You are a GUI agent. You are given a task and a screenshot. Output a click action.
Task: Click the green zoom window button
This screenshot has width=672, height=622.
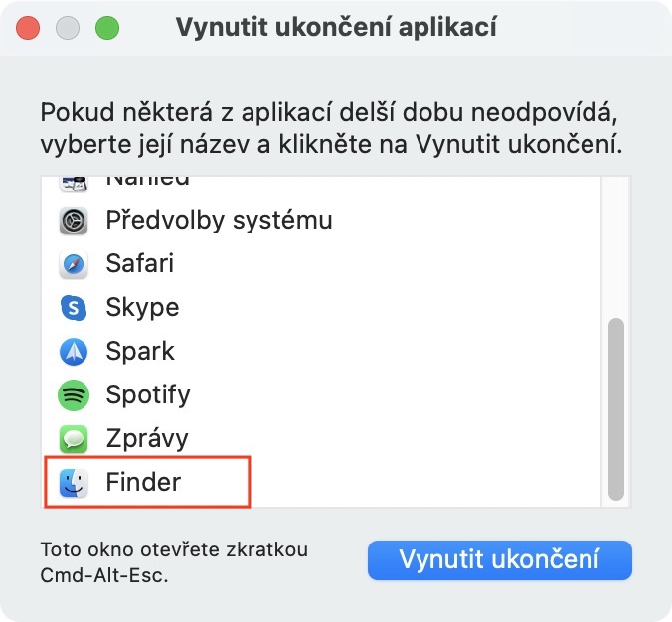106,28
